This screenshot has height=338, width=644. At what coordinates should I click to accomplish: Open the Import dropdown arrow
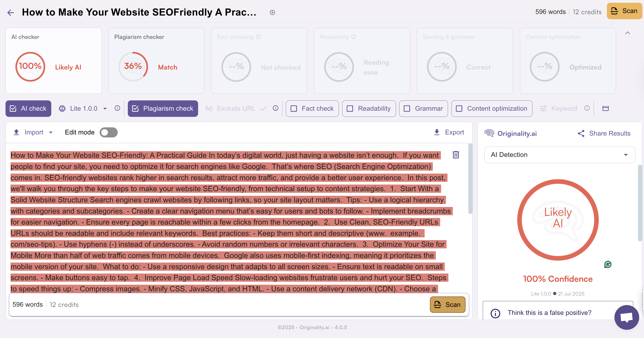[51, 133]
